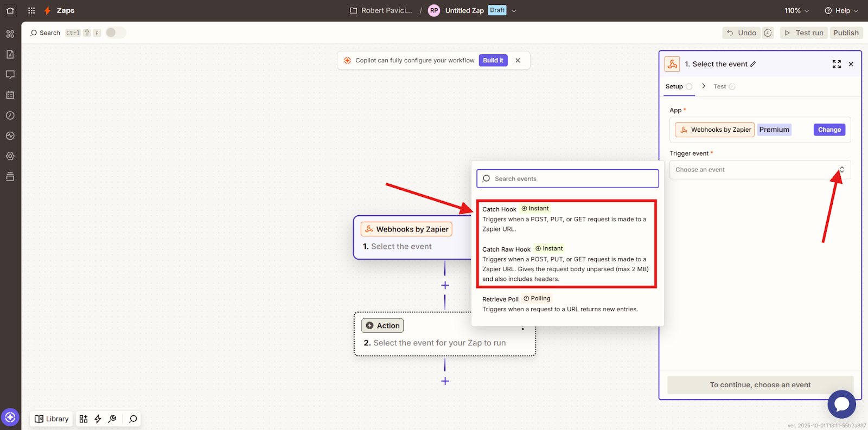Viewport: 868px width, 430px height.
Task: Click the add-apps grid-plus icon in bottom toolbar
Action: click(x=84, y=419)
